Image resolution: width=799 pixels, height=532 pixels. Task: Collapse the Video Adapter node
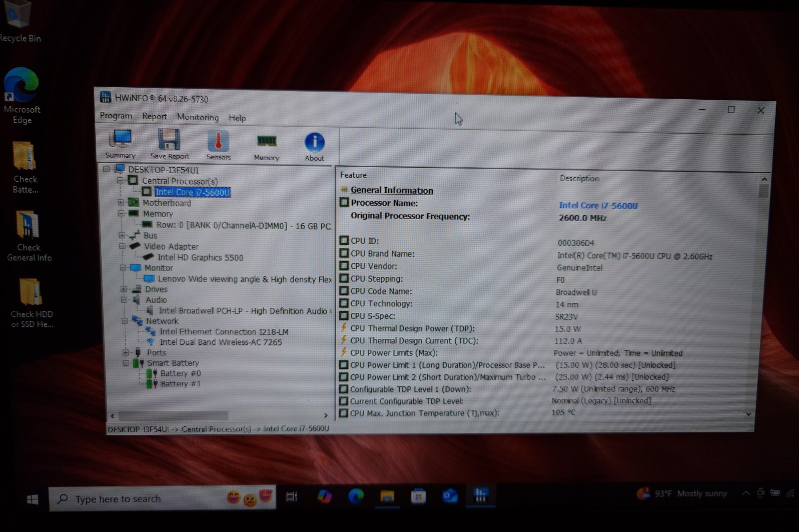pos(122,246)
